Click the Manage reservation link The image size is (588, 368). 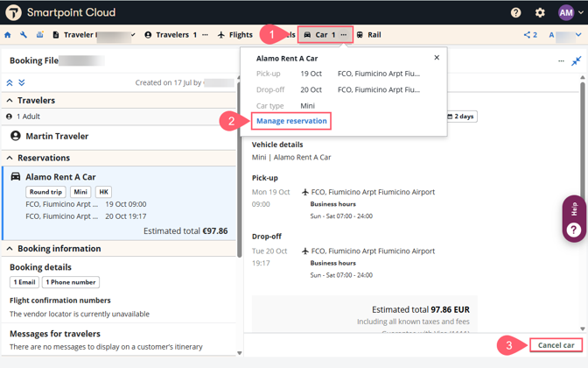(291, 121)
